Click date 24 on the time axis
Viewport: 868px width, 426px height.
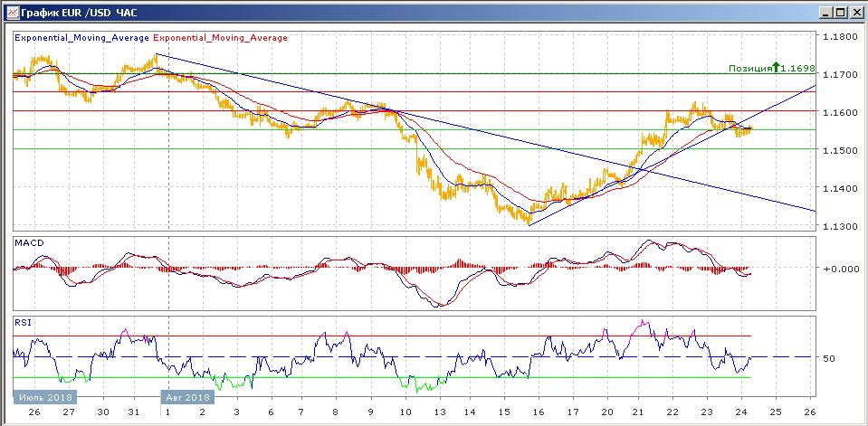click(740, 412)
